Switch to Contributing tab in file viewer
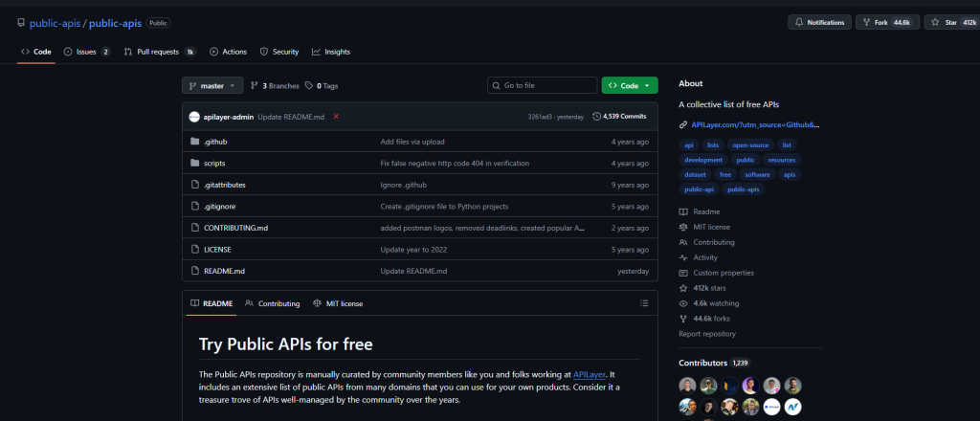The height and width of the screenshot is (421, 980). pyautogui.click(x=273, y=303)
